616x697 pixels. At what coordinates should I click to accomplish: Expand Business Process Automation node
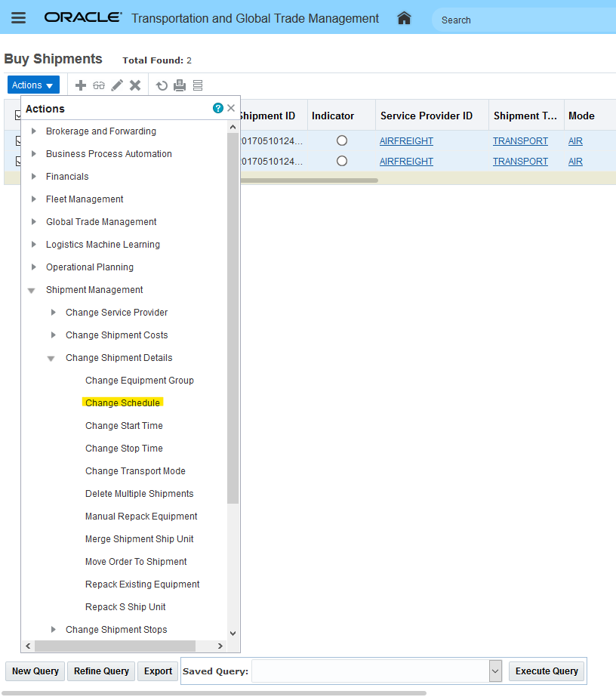(x=33, y=154)
